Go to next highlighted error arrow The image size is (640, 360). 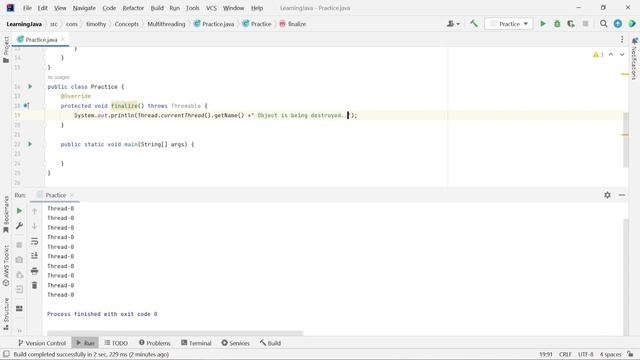click(622, 54)
